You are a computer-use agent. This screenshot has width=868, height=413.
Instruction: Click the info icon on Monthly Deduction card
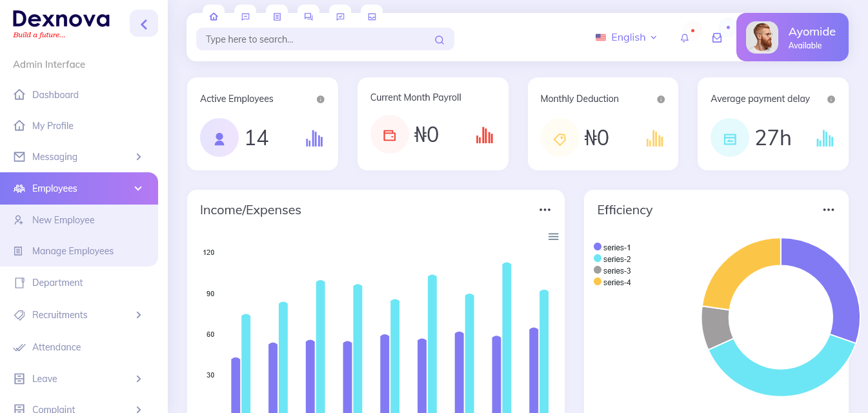(x=661, y=99)
